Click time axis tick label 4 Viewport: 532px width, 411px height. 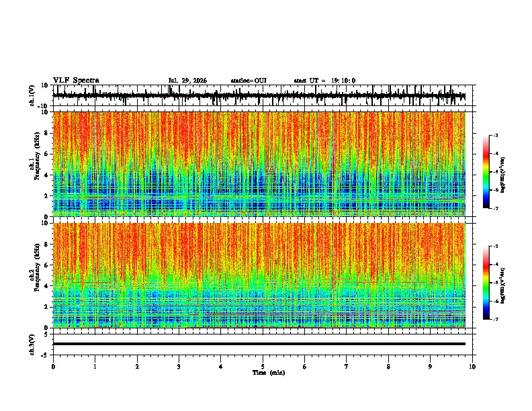[221, 367]
